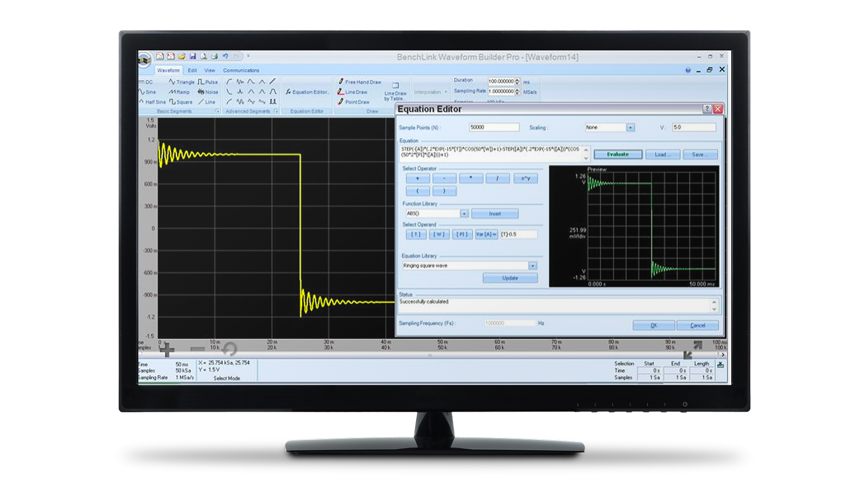Select the View ribbon tab
Screen dimensions: 868x488
[x=209, y=70]
